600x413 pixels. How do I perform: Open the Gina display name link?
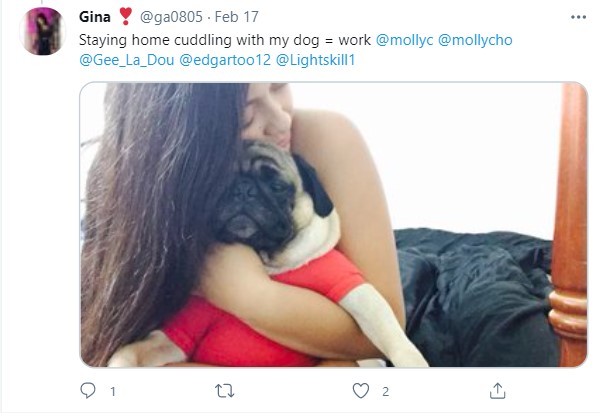96,17
